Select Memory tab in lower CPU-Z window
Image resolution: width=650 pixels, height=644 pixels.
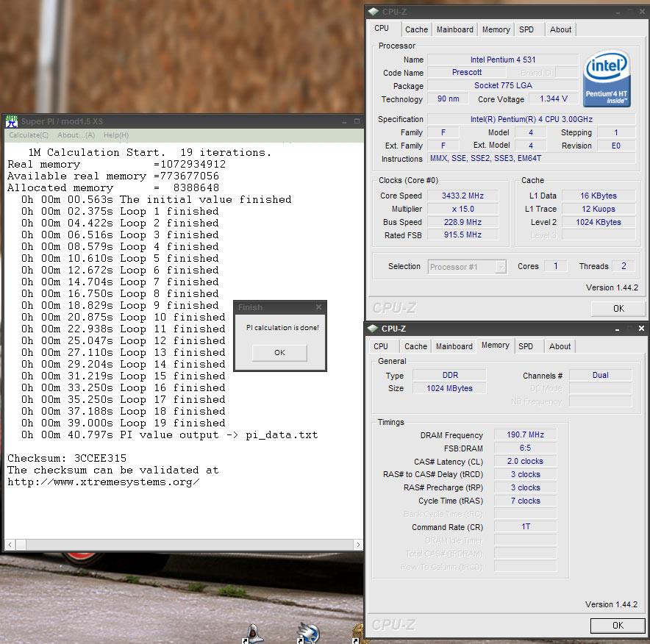tap(496, 346)
